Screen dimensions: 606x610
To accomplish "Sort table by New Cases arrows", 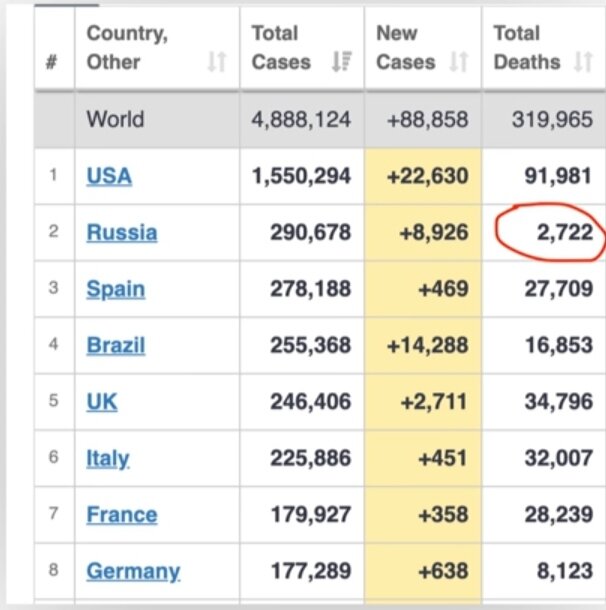I will (459, 62).
